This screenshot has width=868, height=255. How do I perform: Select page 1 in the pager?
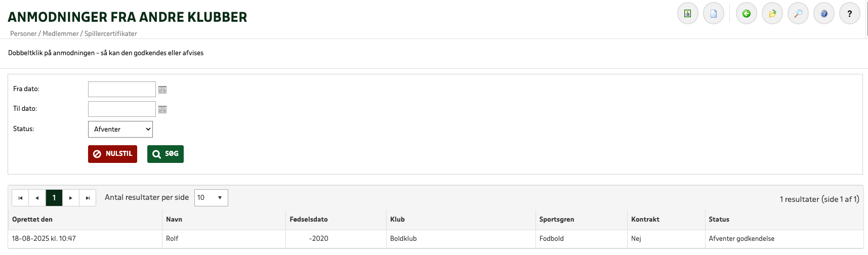(54, 198)
